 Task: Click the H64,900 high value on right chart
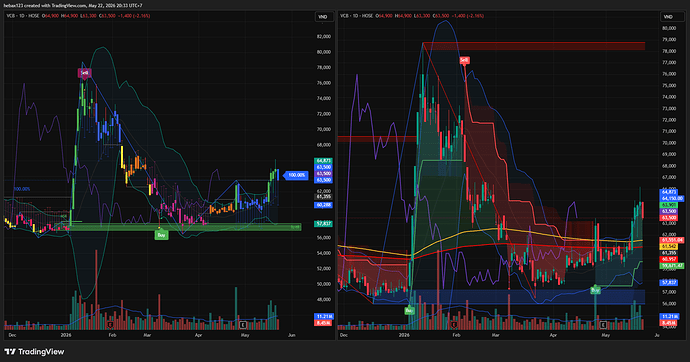tap(403, 16)
